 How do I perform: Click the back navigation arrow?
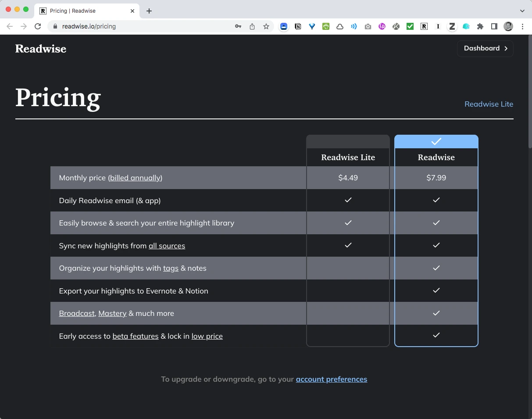click(10, 26)
